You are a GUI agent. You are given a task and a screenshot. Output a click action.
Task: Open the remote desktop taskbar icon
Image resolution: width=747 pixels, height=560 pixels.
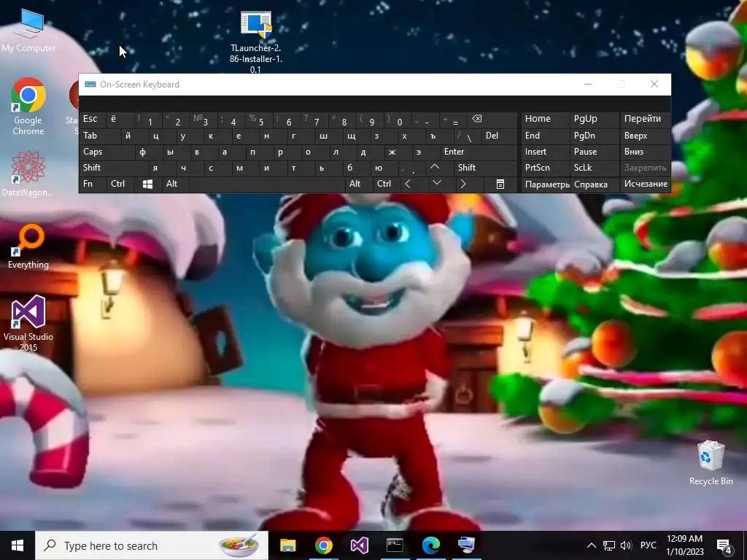466,545
